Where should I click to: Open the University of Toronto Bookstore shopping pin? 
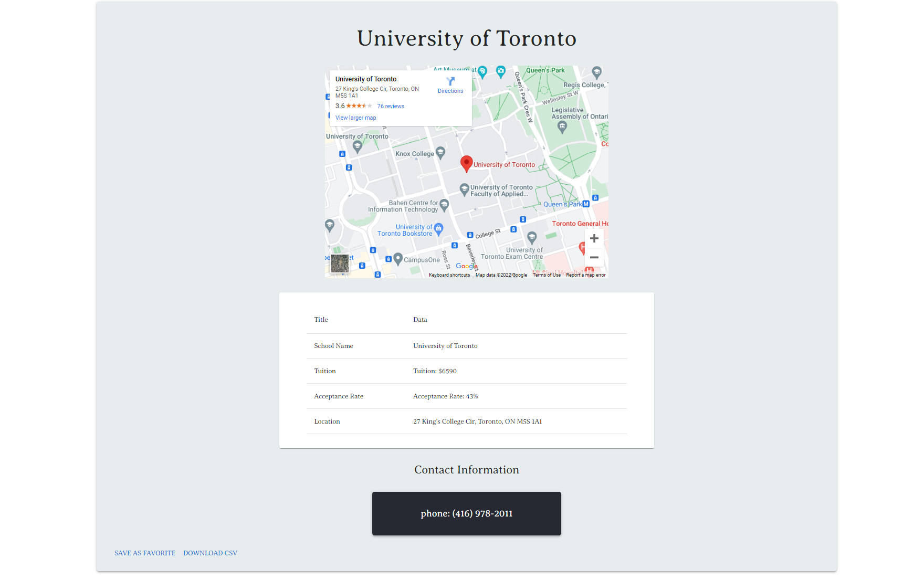click(438, 229)
